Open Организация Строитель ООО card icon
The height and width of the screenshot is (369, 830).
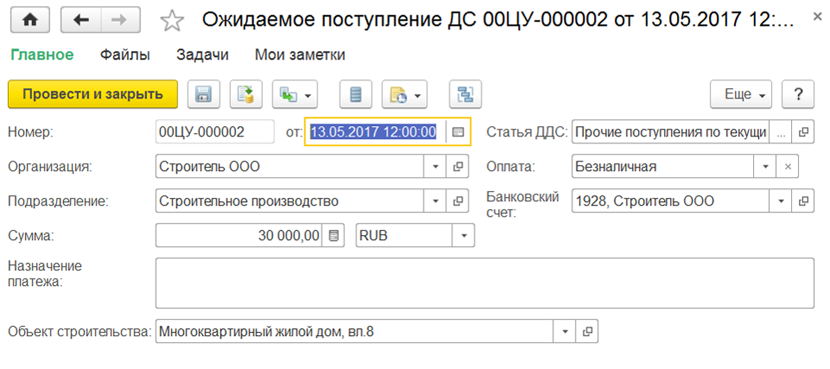458,167
